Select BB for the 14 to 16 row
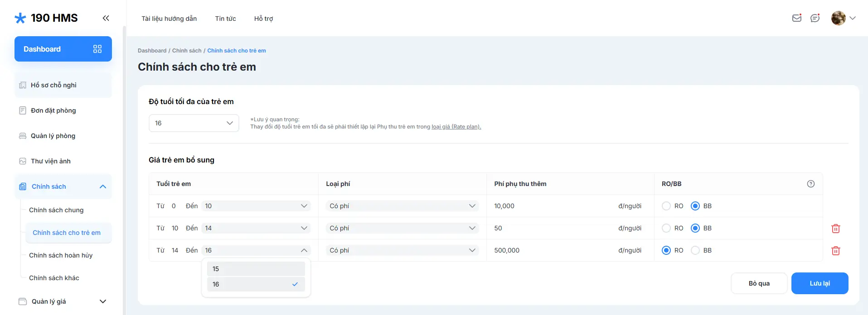This screenshot has height=315, width=868. [x=695, y=250]
